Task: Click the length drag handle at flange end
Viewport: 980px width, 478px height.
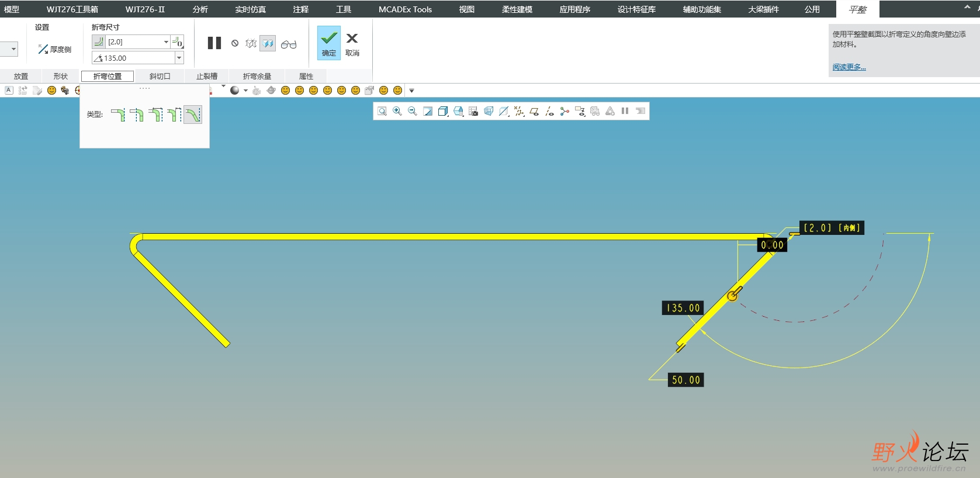Action: tap(681, 348)
